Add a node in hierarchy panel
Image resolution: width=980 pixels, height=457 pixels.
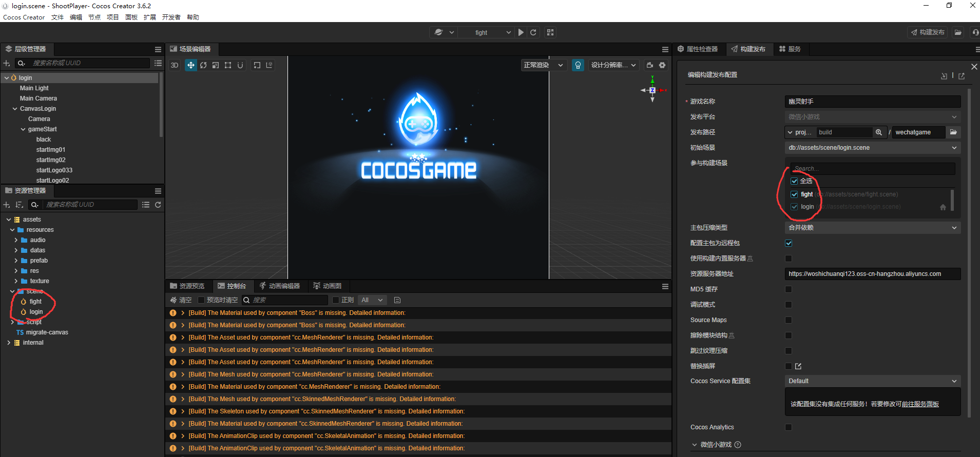point(7,63)
